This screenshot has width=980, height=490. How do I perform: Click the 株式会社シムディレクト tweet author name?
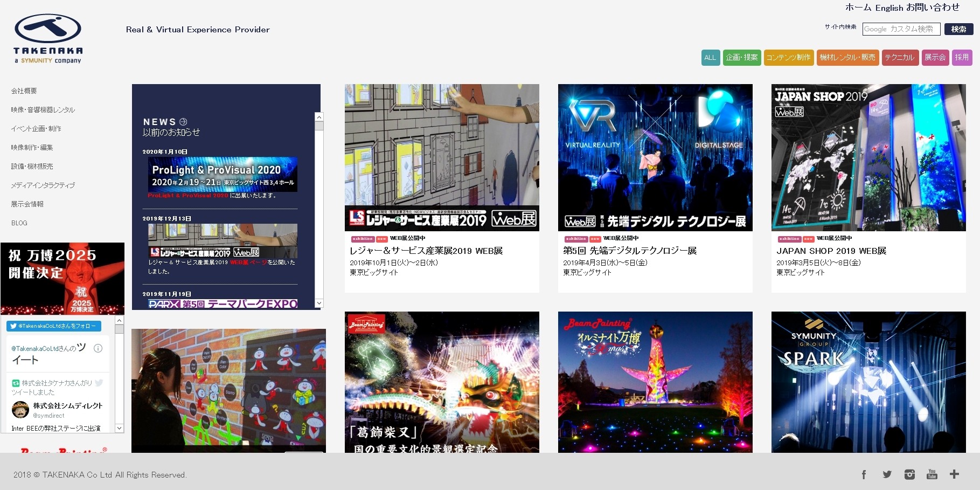68,405
